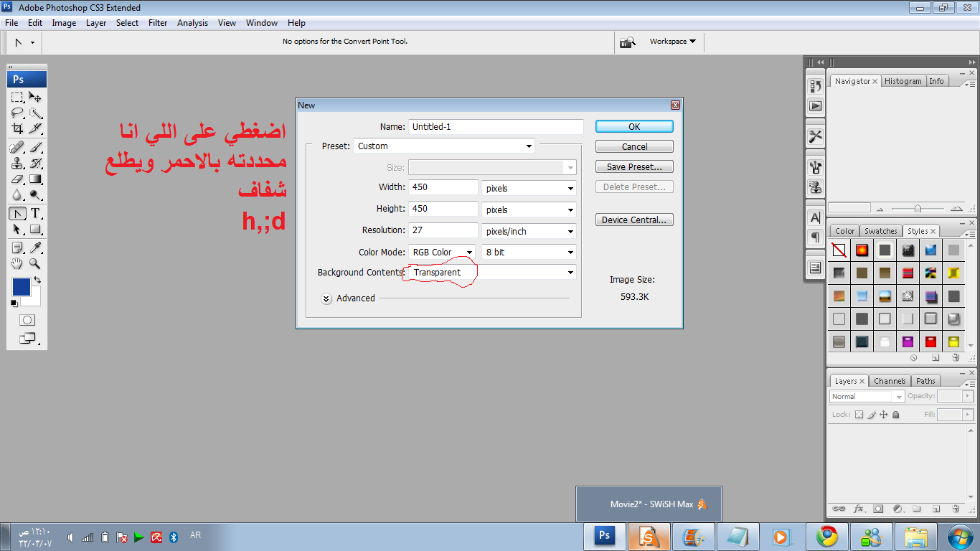
Task: Select the Hand tool
Action: point(18,264)
